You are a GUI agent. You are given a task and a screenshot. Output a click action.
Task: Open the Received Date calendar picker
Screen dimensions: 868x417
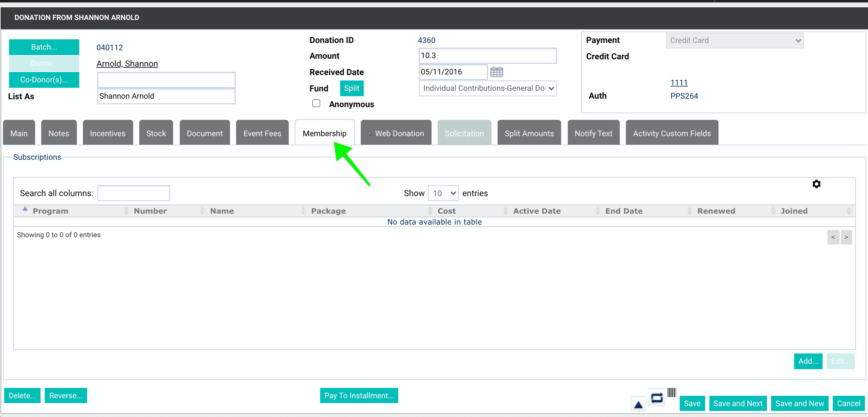(496, 72)
